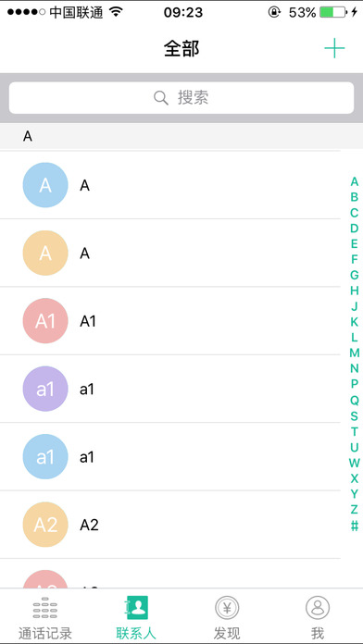Tap the 搜索 search field
The image size is (363, 644).
pos(181,98)
